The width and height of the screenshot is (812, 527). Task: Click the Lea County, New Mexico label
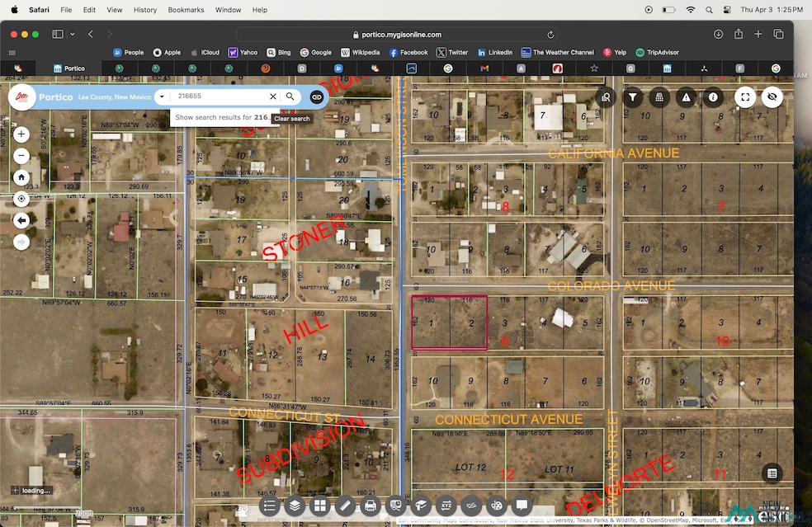pos(115,96)
